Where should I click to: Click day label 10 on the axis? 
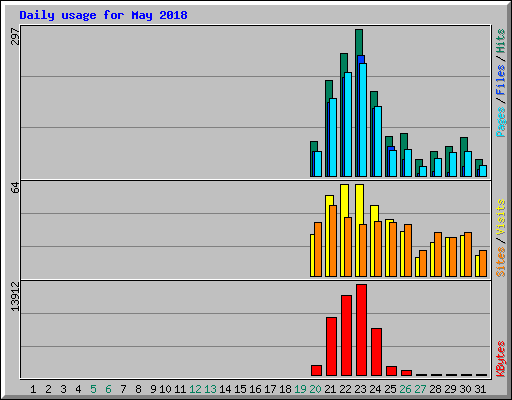(165, 389)
